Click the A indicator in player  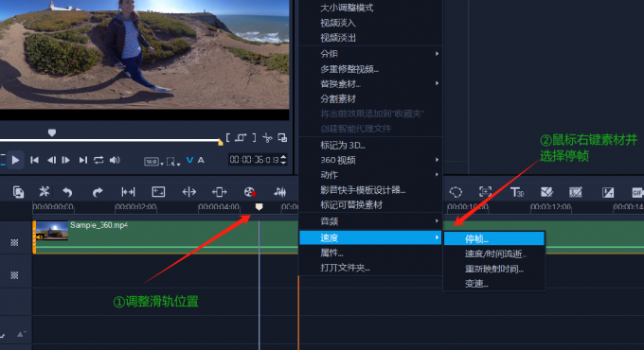point(201,160)
